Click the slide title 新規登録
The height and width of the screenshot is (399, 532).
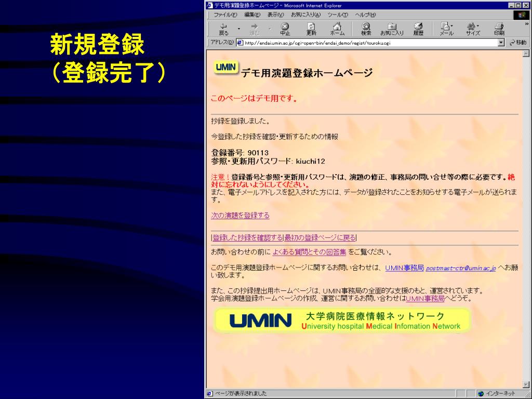coord(97,45)
